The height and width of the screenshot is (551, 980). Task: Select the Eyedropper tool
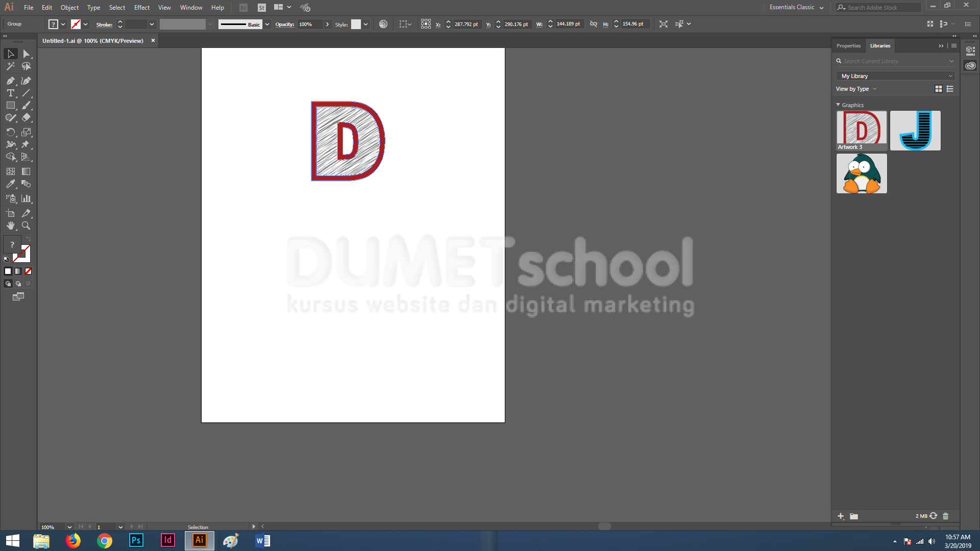[11, 184]
